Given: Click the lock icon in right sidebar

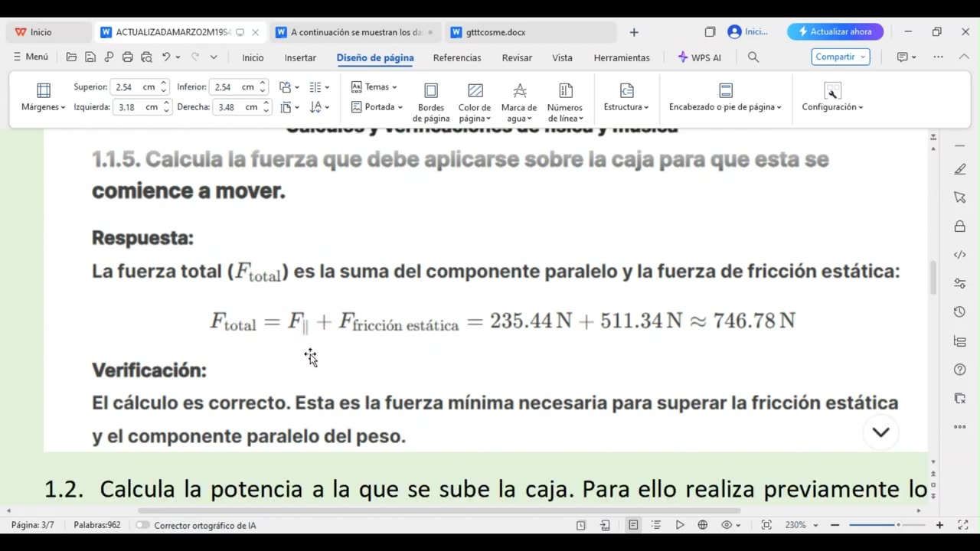Looking at the screenshot, I should click(x=960, y=226).
